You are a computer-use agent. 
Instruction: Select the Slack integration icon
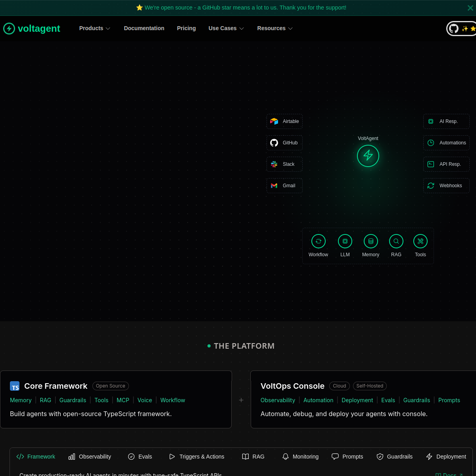coord(274,164)
